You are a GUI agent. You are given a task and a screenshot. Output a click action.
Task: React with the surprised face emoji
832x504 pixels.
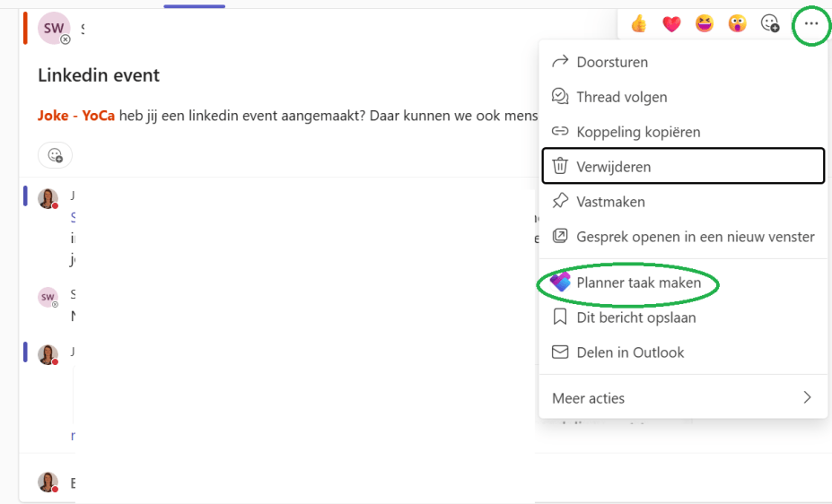[x=737, y=24]
